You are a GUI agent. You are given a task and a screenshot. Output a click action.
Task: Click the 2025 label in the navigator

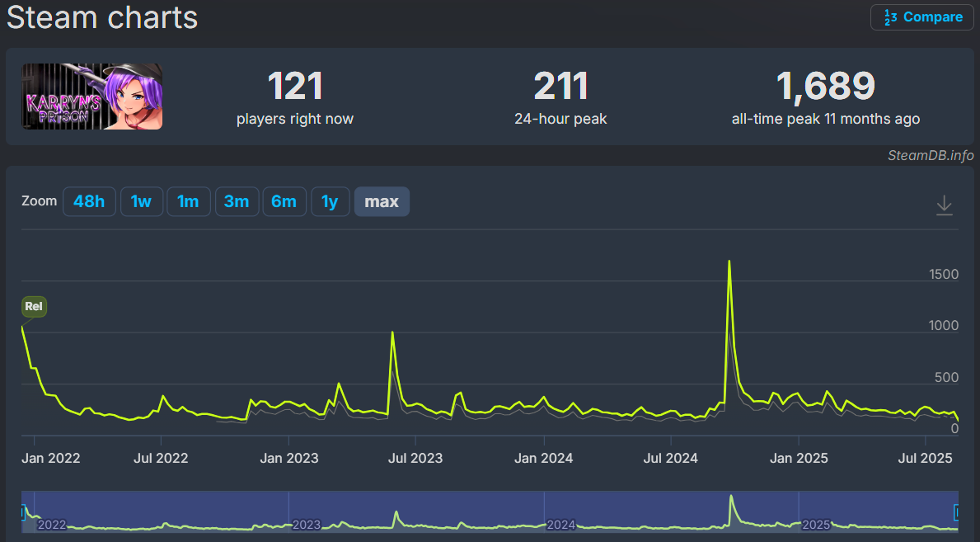click(x=816, y=525)
